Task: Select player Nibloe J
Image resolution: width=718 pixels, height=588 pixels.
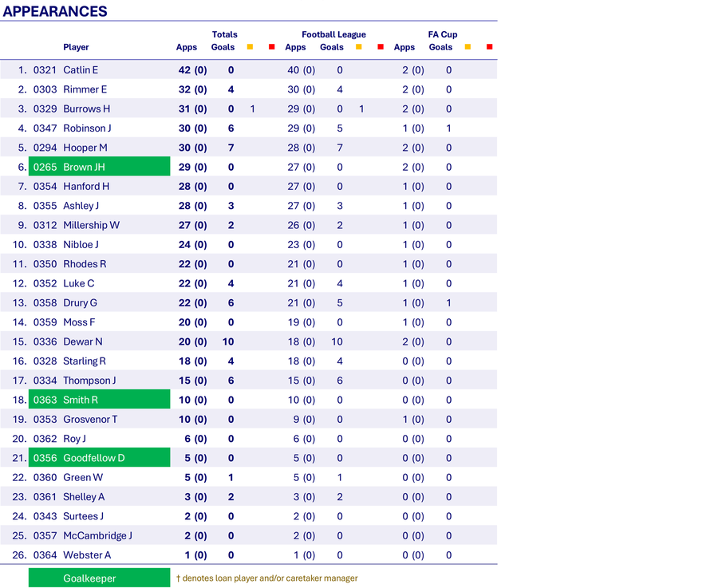Action: 81,245
